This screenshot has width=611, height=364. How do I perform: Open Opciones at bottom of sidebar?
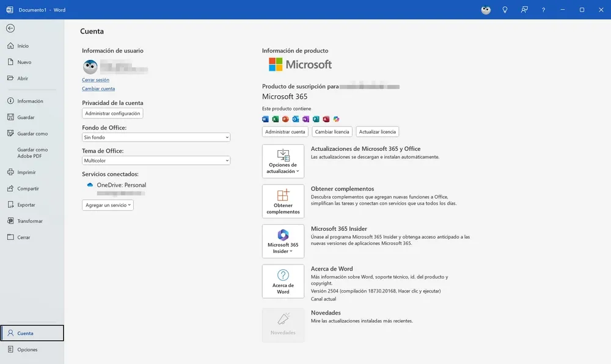(32, 349)
